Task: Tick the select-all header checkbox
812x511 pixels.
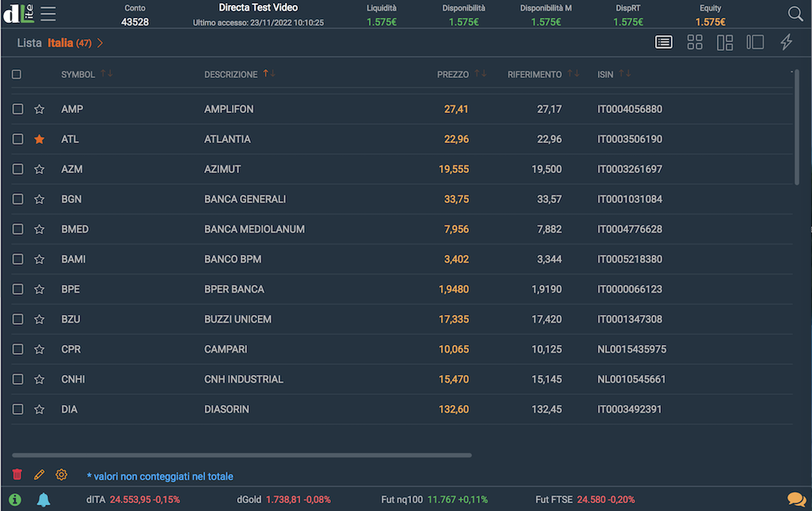Action: pyautogui.click(x=16, y=74)
